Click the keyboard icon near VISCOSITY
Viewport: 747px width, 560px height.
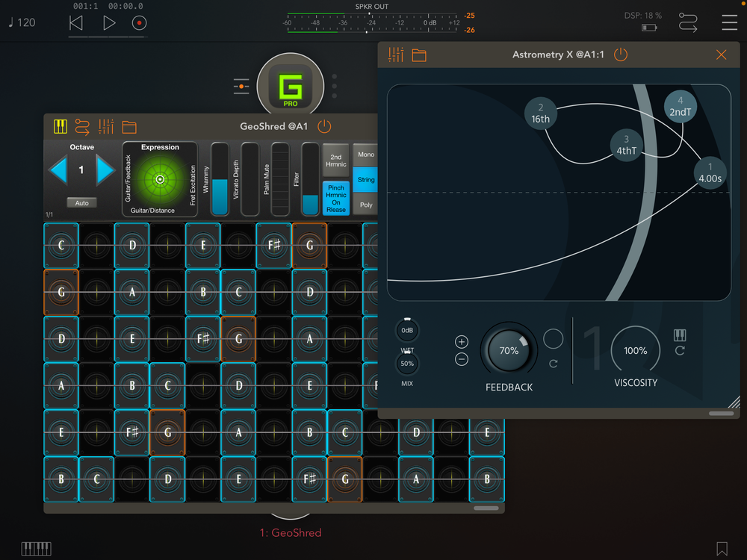tap(680, 335)
